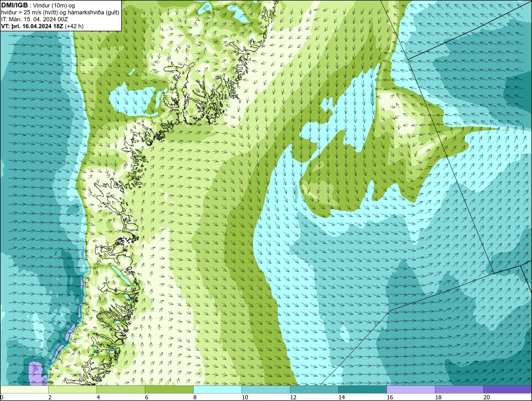The width and height of the screenshot is (532, 401).
Task: Click the legend swatch above 20 m/s
Action: [508, 389]
